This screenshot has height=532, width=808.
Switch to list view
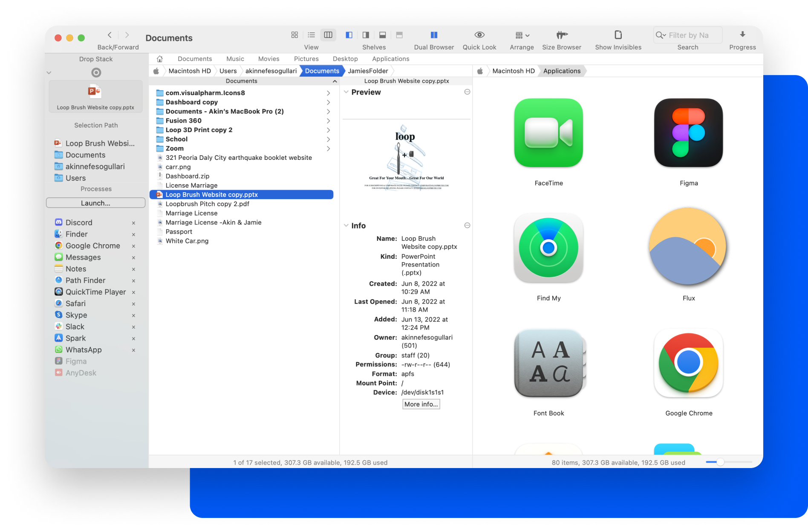(x=312, y=35)
